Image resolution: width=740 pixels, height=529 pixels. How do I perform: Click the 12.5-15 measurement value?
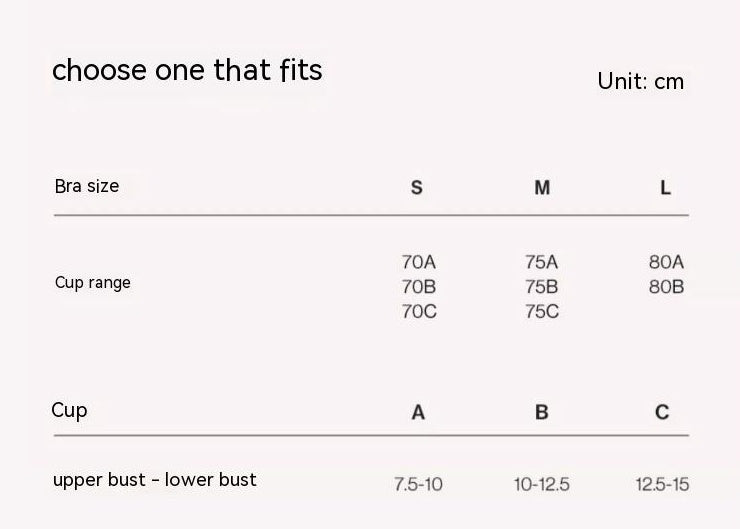662,485
